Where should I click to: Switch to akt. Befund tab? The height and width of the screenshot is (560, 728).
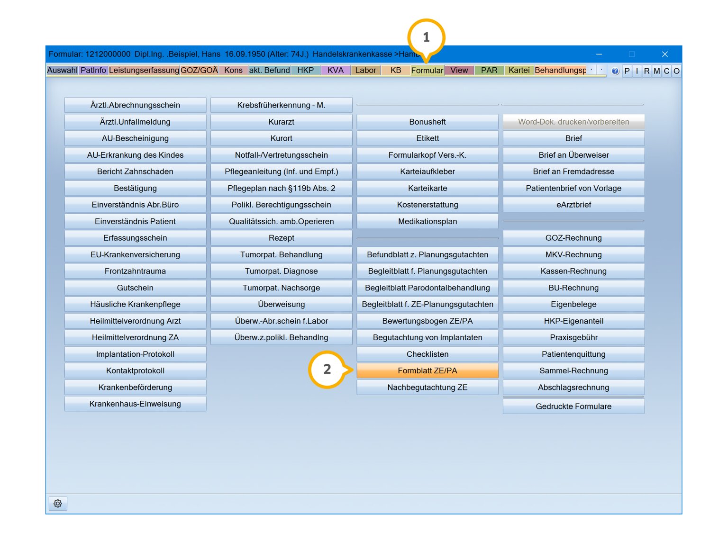(x=270, y=70)
